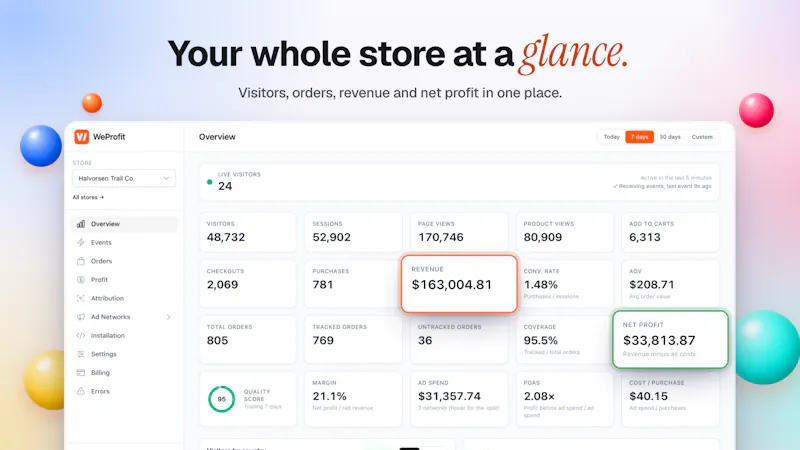Click the 'Active in the last 5 minutes' text
Image resolution: width=800 pixels, height=450 pixels.
click(676, 178)
